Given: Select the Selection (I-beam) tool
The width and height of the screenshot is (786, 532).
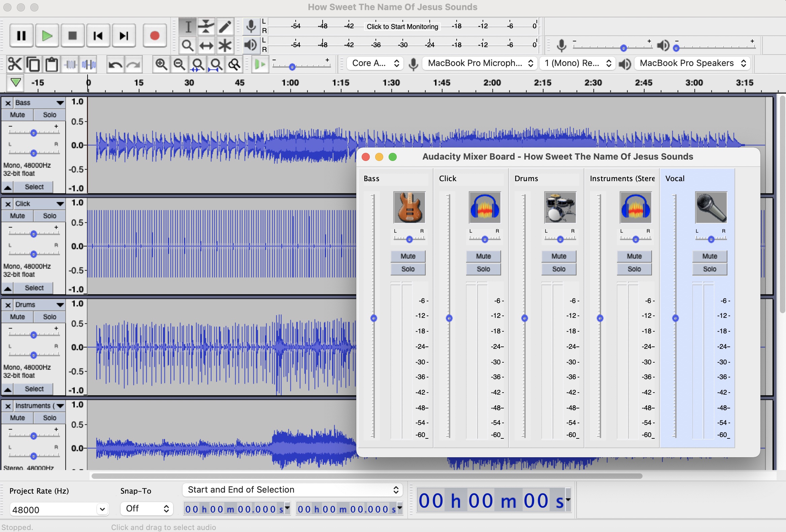Looking at the screenshot, I should click(x=188, y=26).
